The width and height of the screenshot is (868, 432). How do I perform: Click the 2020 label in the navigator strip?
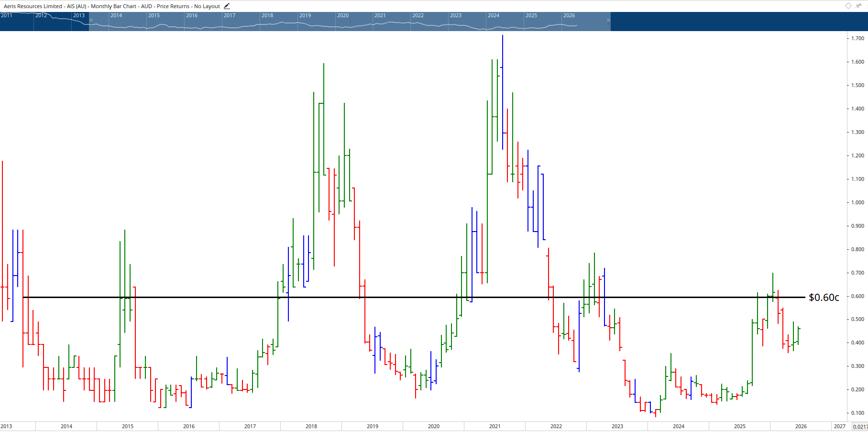coord(343,15)
